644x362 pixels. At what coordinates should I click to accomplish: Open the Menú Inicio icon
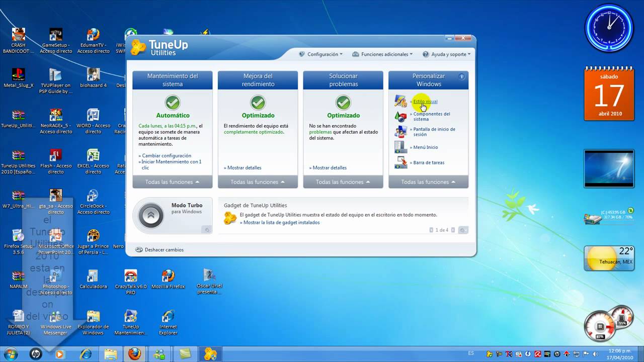point(400,147)
